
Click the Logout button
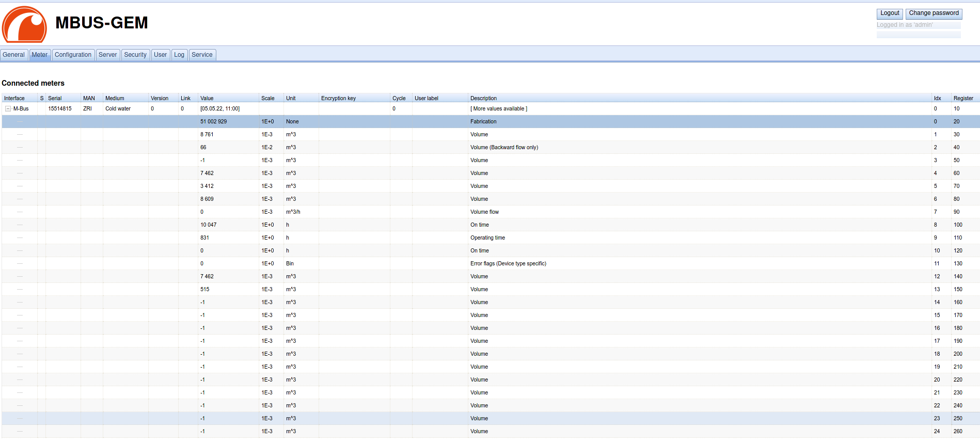(890, 13)
